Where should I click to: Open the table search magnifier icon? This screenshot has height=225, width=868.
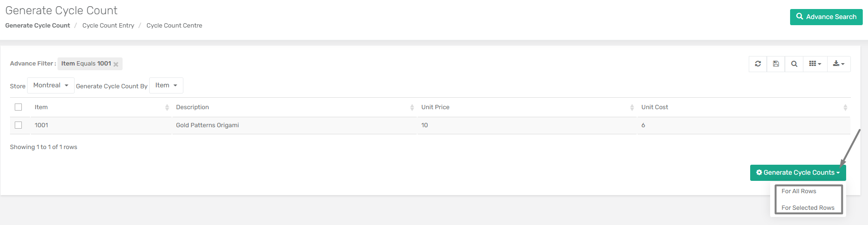pos(794,64)
